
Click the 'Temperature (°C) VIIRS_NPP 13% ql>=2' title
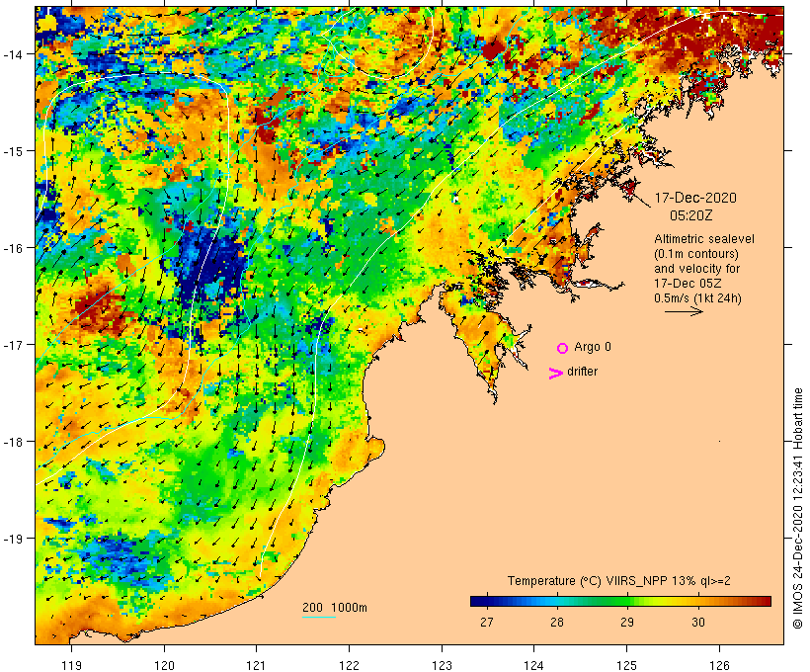pyautogui.click(x=619, y=580)
